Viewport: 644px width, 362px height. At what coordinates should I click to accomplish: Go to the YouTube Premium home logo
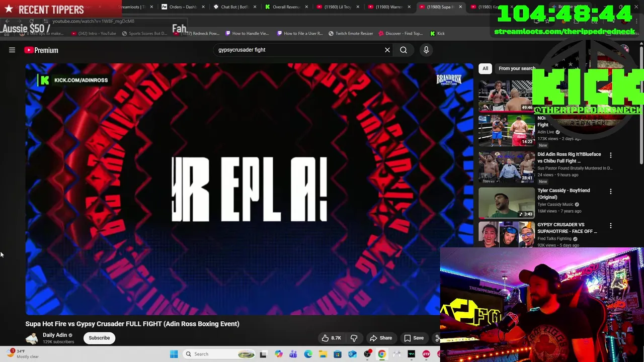(x=41, y=50)
